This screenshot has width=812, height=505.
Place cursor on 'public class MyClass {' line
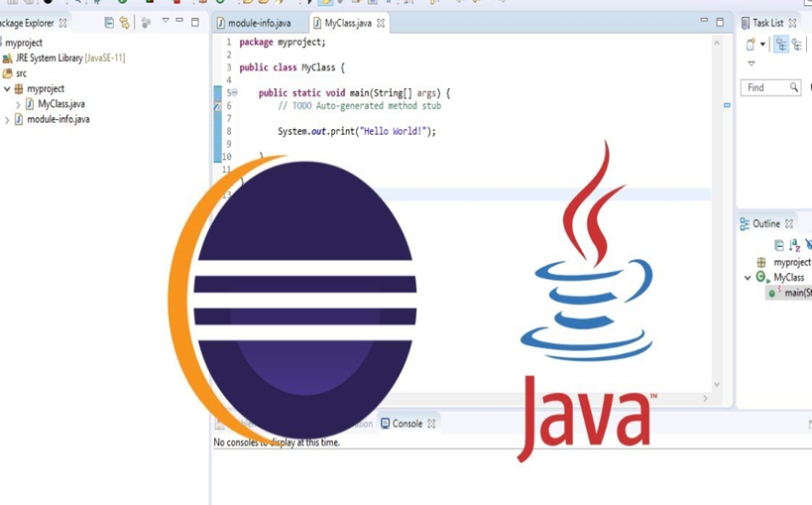[291, 67]
